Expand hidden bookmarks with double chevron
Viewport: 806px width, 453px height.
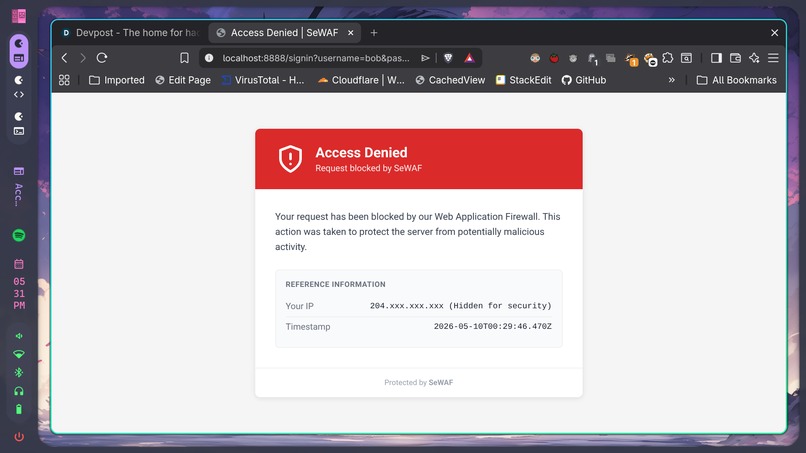pos(671,80)
